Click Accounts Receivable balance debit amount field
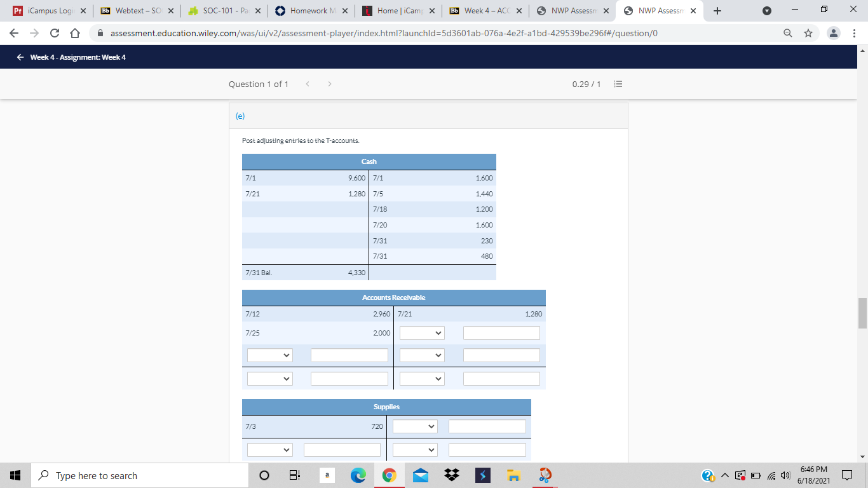This screenshot has height=488, width=868. (x=349, y=379)
